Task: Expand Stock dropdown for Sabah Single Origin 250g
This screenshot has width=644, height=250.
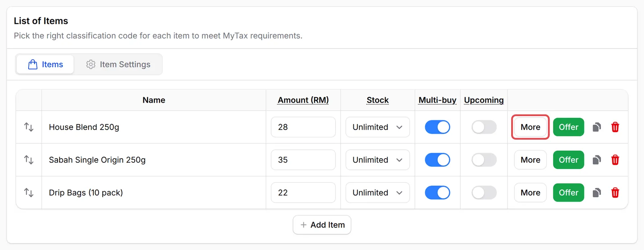Action: [x=378, y=160]
